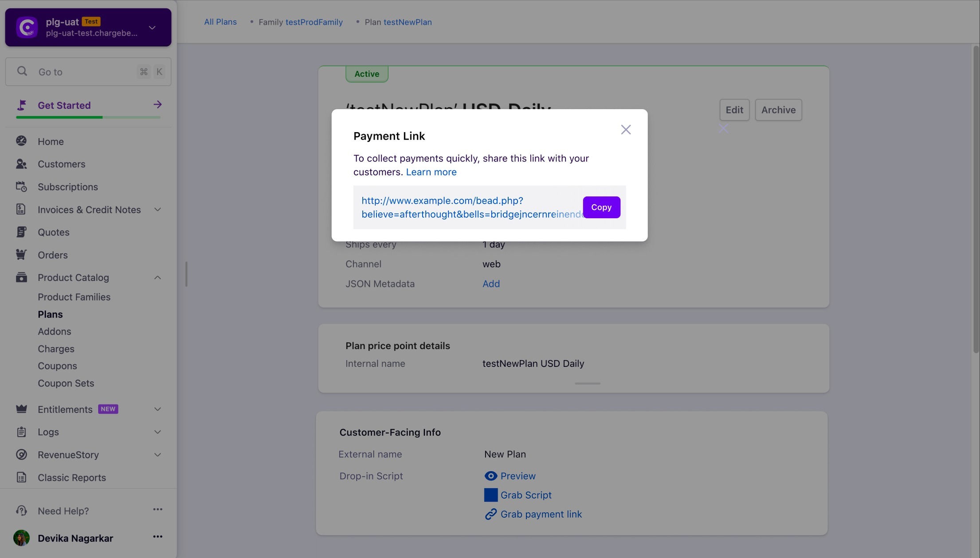Select Addons under Product Catalog
This screenshot has width=980, height=558.
54,331
